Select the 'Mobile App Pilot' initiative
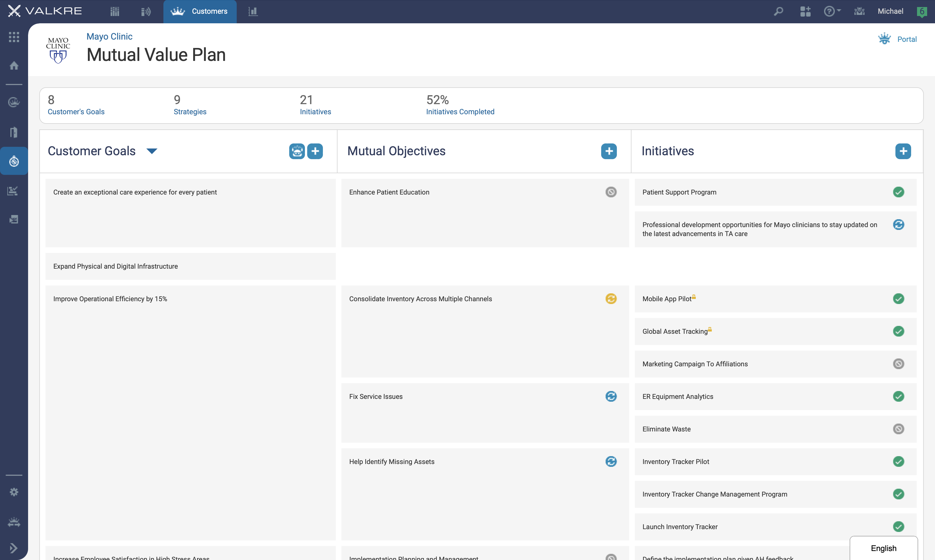 point(775,299)
